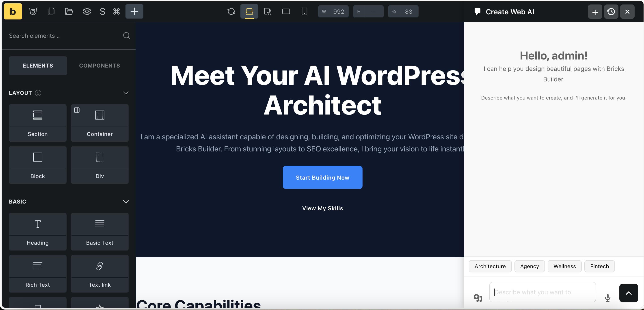This screenshot has width=644, height=310.
Task: Select the Architecture style chip
Action: click(490, 266)
